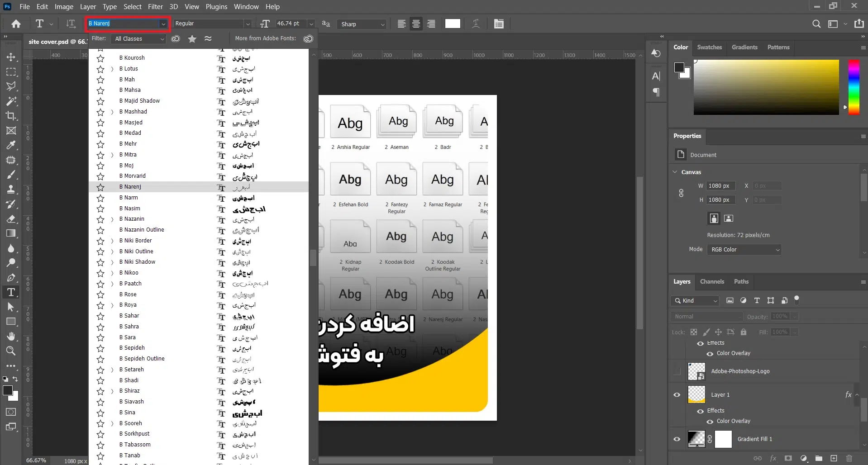Toggle visibility of Gradient Fill 1 layer
Image resolution: width=868 pixels, height=465 pixels.
point(677,439)
